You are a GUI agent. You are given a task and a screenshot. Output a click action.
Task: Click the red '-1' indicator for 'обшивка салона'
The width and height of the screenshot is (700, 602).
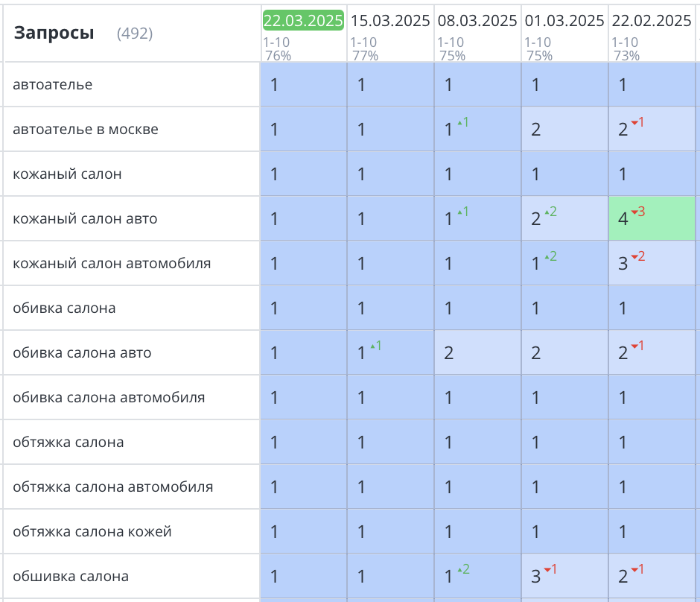[x=550, y=571]
